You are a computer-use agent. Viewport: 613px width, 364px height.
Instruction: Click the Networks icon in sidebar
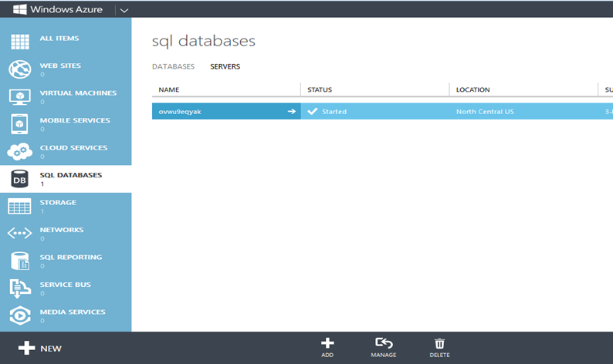[19, 234]
